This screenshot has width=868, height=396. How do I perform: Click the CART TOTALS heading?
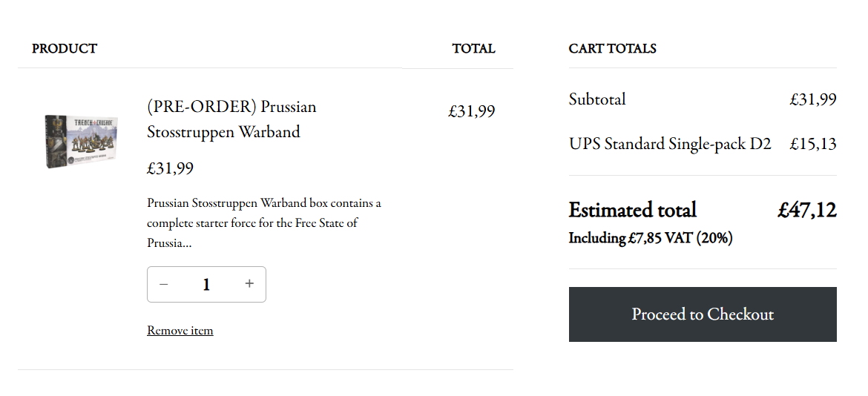612,49
